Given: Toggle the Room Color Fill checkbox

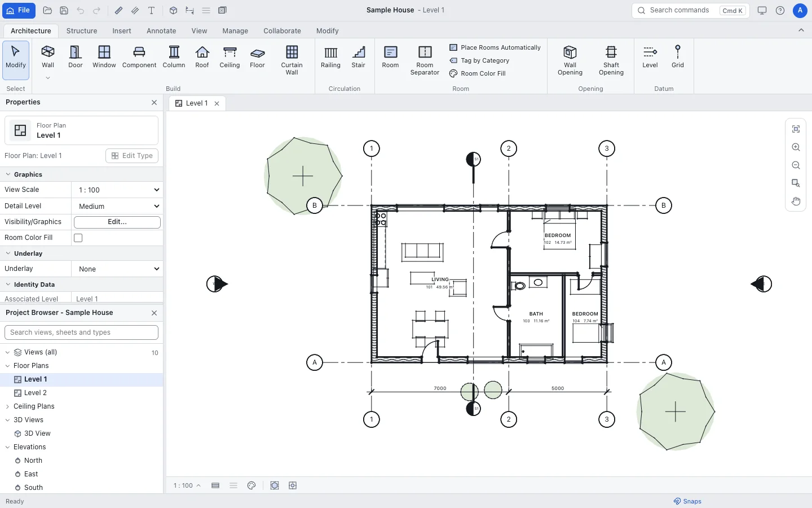Looking at the screenshot, I should coord(78,238).
